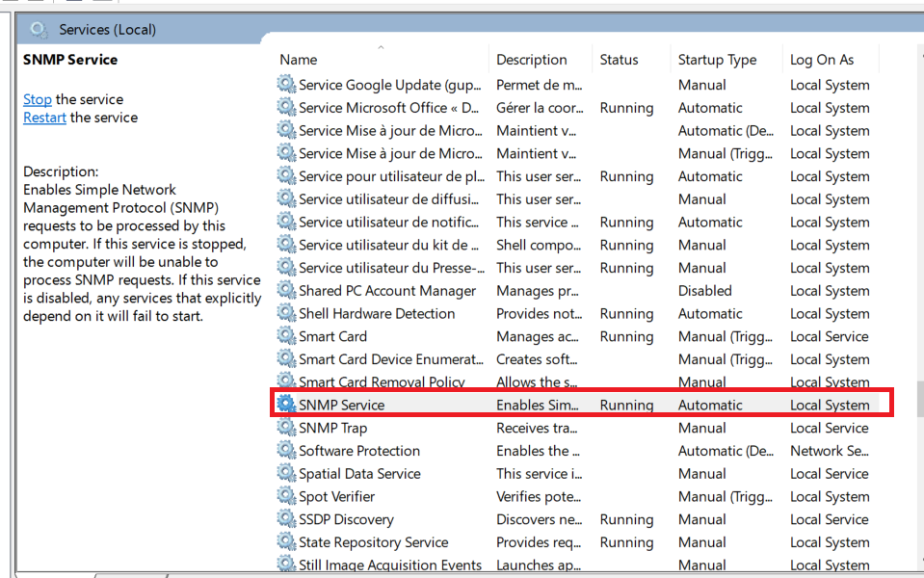
Task: Click the SSDP Discovery gear icon
Action: pyautogui.click(x=286, y=519)
